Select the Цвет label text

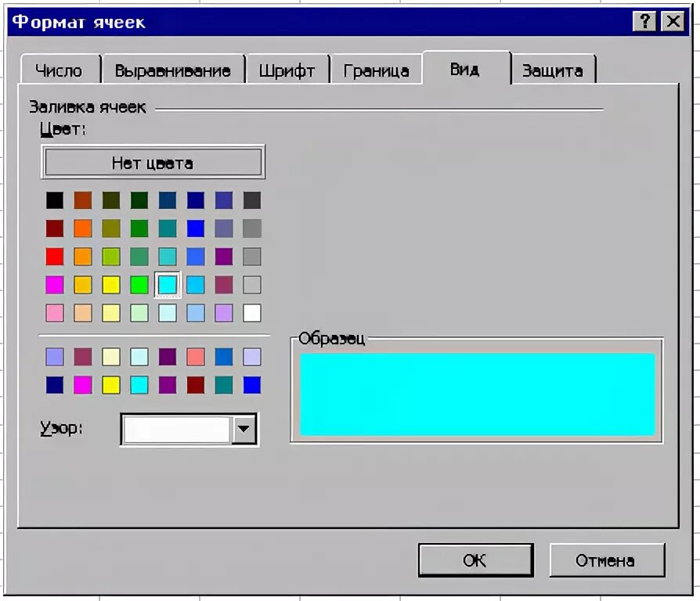pos(63,129)
